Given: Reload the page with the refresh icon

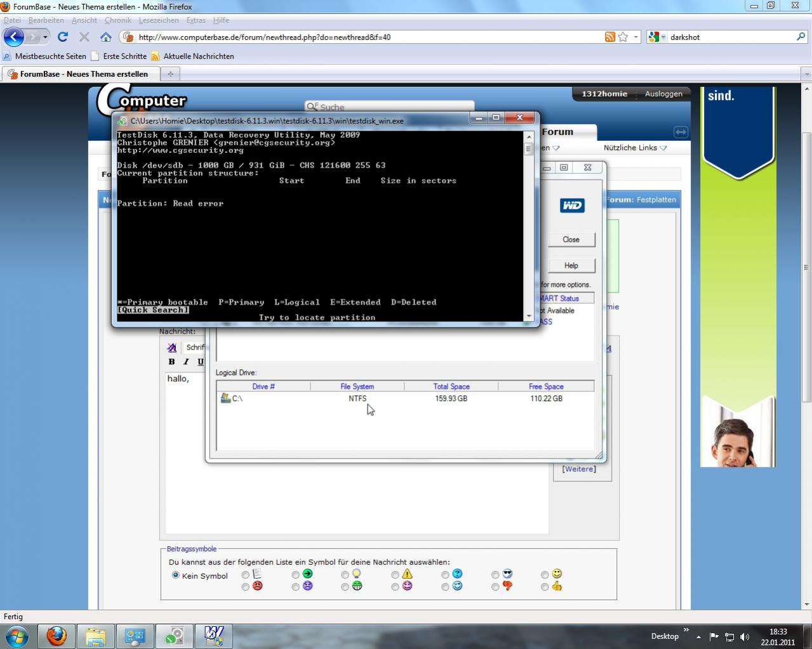Looking at the screenshot, I should tap(62, 37).
